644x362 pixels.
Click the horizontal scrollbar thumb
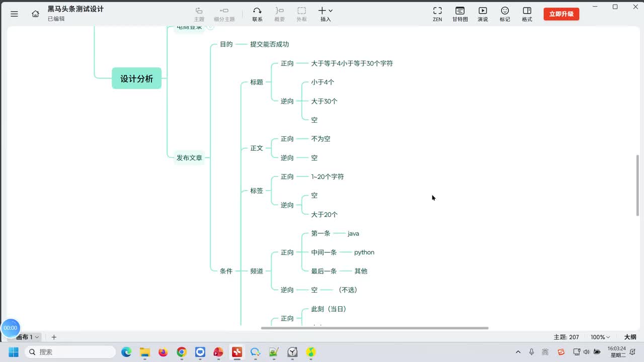click(x=375, y=328)
